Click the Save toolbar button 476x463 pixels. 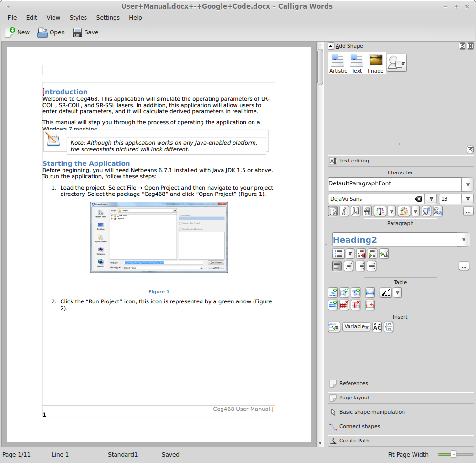tap(85, 32)
